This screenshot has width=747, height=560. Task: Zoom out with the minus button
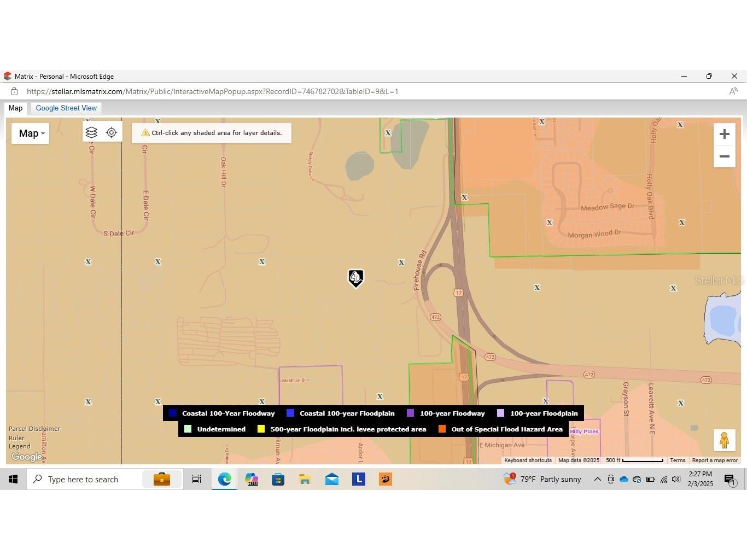(724, 157)
